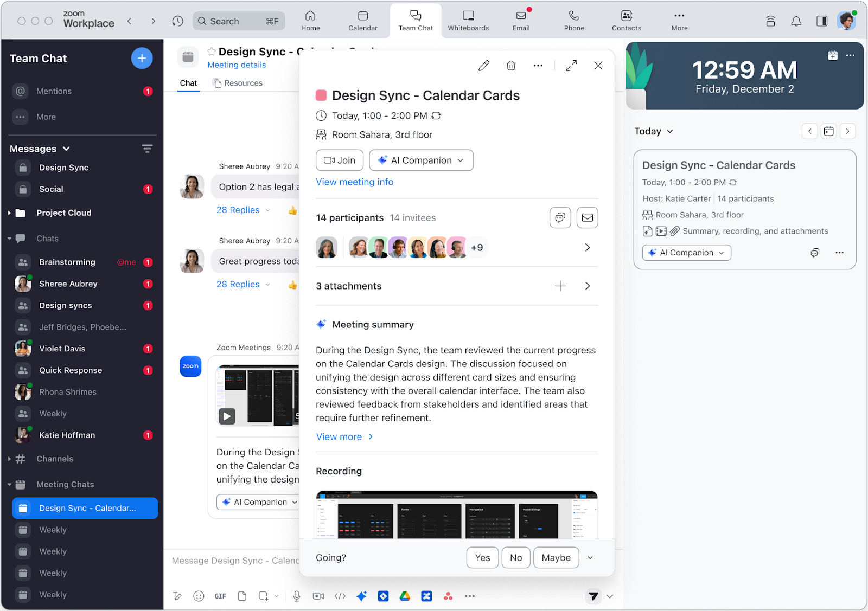Open the Contacts tab
This screenshot has width=868, height=611.
coord(627,21)
